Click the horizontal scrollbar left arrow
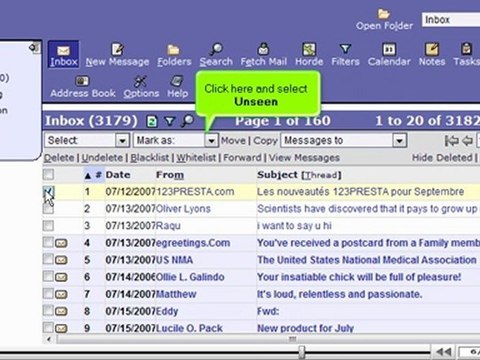Image resolution: width=480 pixels, height=360 pixels. 49,339
